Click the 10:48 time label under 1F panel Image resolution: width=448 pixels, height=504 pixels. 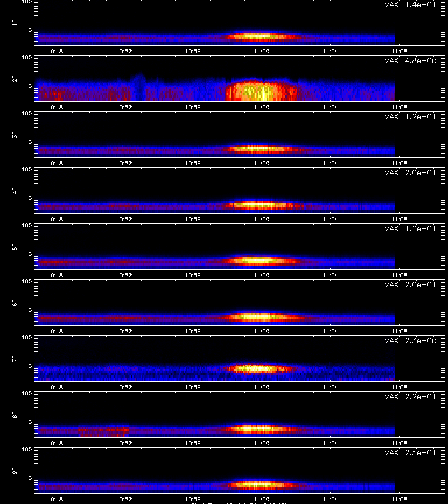point(55,51)
